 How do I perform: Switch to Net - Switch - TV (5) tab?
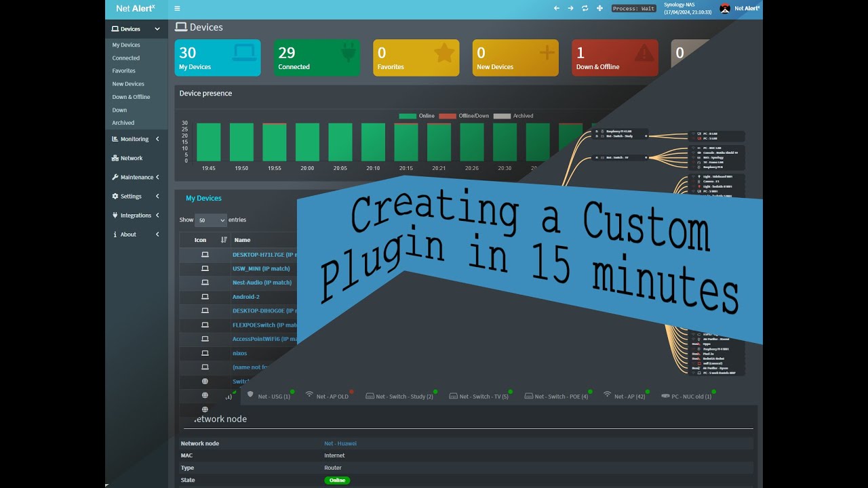479,396
